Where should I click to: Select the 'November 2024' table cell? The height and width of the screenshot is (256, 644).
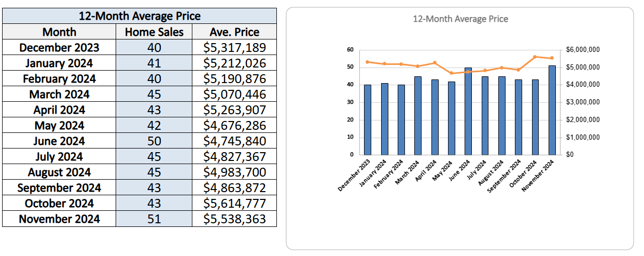click(x=59, y=219)
